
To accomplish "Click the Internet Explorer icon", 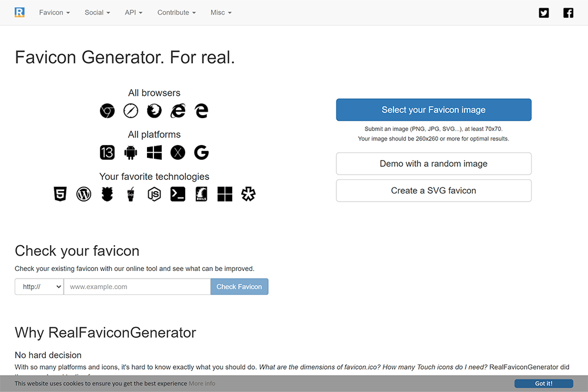I will [x=178, y=111].
